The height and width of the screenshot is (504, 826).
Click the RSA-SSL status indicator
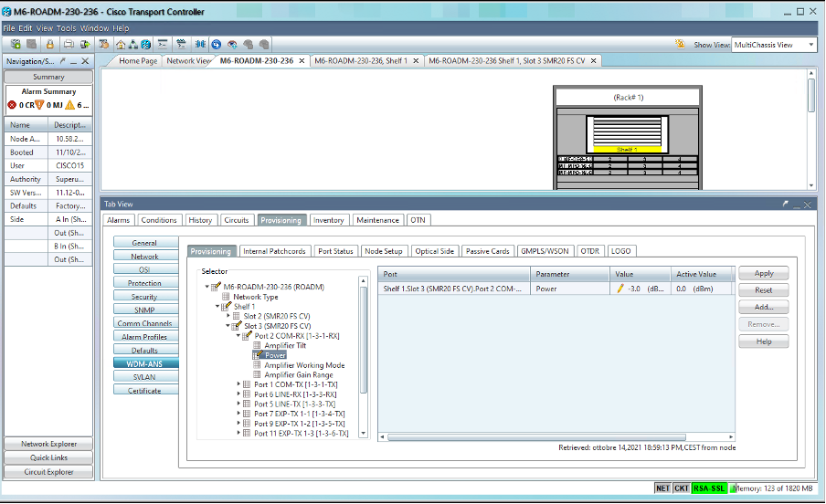point(709,488)
